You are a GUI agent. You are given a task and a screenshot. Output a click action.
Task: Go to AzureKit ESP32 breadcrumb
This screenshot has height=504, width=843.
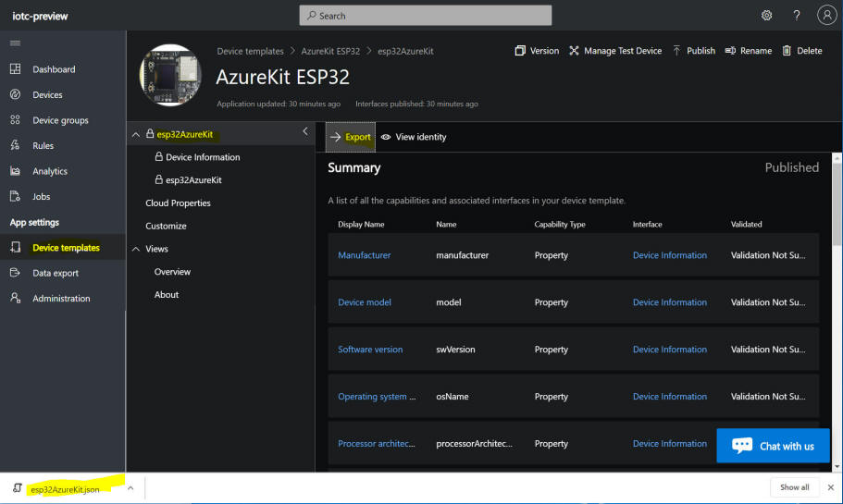(330, 51)
